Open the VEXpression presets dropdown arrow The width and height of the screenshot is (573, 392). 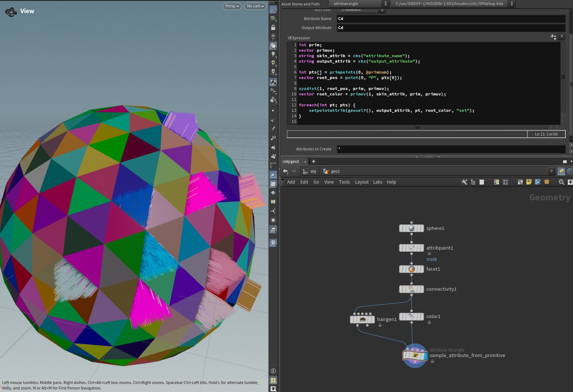562,36
